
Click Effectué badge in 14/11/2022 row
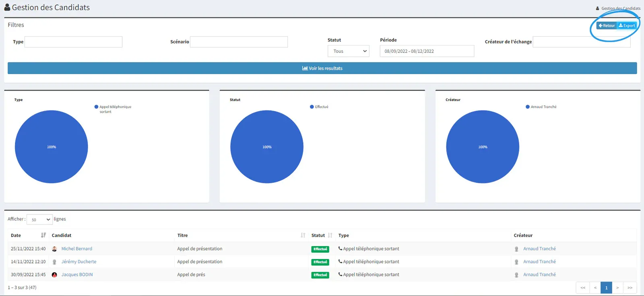[x=320, y=262]
